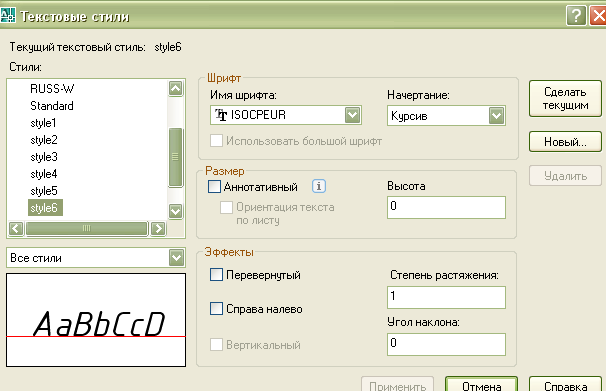Screen dimensions: 606x391
Task: Close the Текстовые стили dialog
Action: [x=598, y=16]
